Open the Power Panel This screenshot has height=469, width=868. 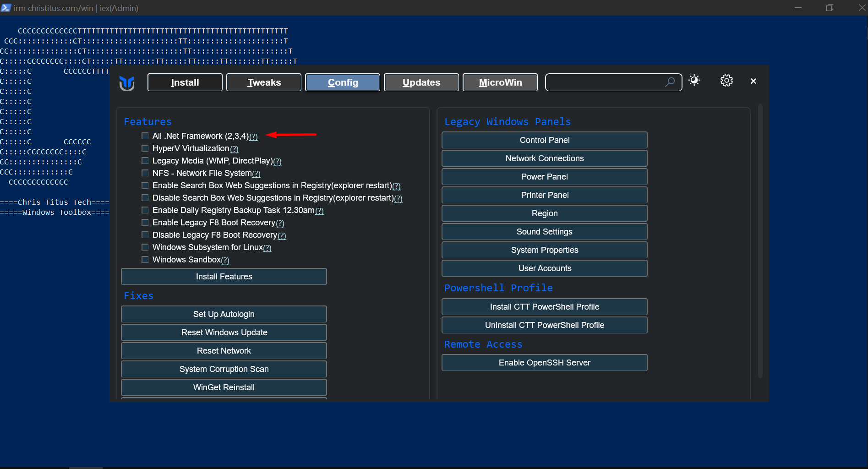(545, 177)
